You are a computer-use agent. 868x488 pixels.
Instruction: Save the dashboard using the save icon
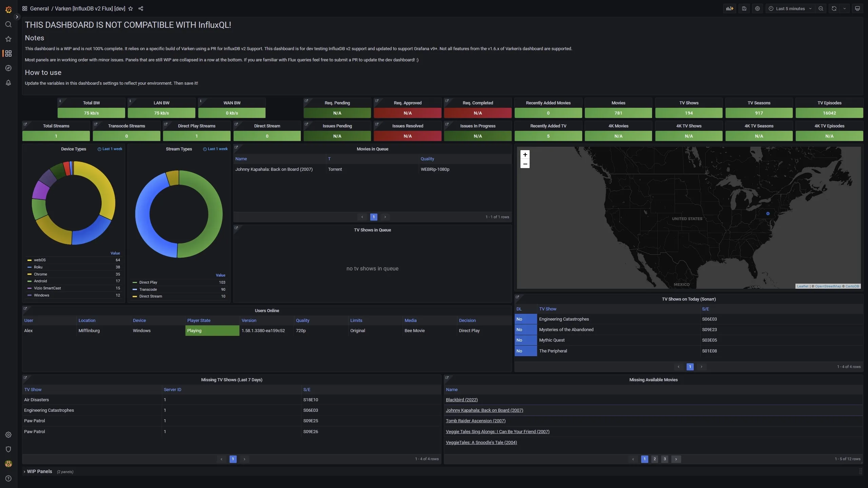[744, 8]
